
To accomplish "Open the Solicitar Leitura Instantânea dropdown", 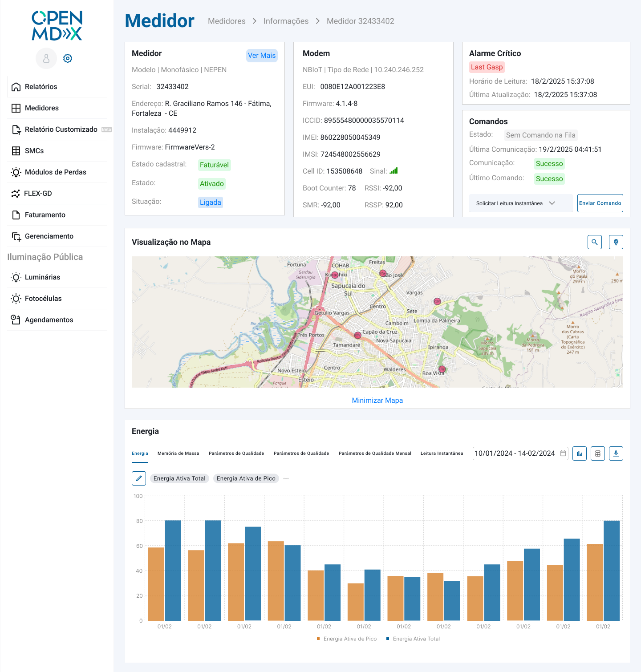I will click(521, 203).
